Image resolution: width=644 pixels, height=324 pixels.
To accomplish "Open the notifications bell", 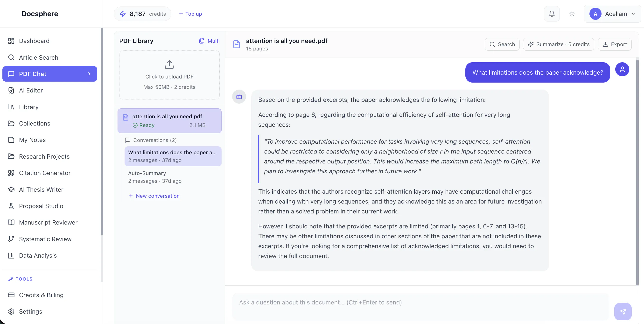I will 552,14.
